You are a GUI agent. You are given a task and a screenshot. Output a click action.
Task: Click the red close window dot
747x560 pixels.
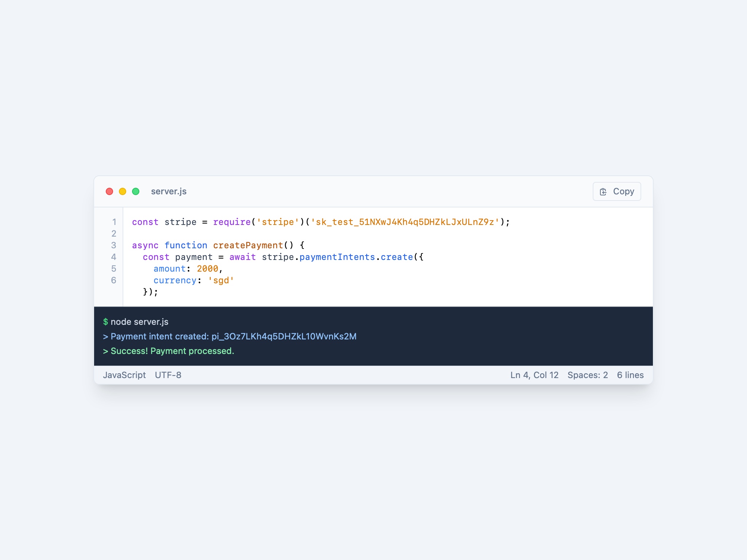[109, 191]
